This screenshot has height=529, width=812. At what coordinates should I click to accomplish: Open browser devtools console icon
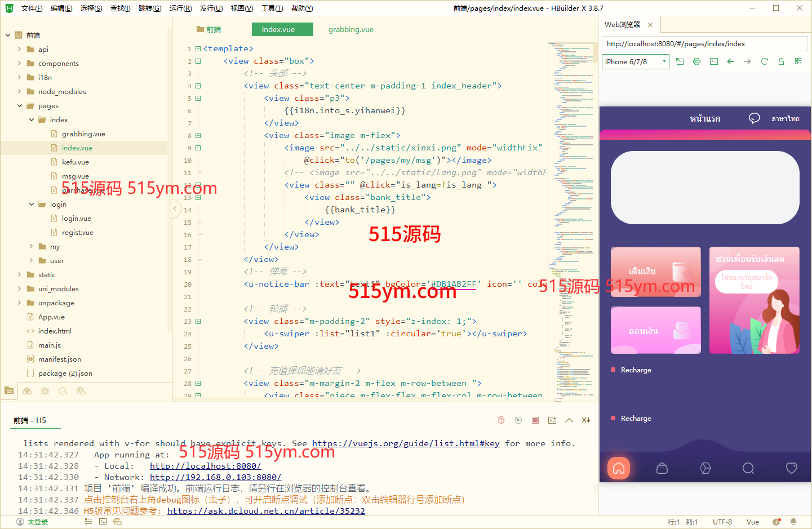click(714, 61)
